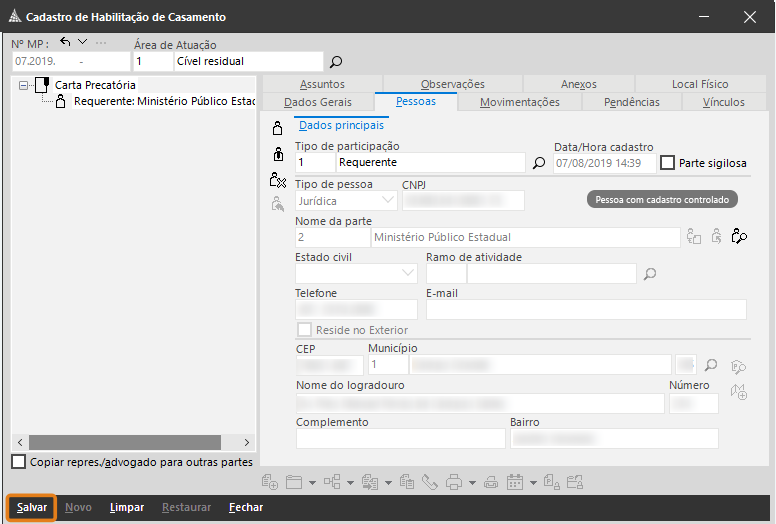The width and height of the screenshot is (776, 524).
Task: Click the Restaurar button
Action: 187,507
